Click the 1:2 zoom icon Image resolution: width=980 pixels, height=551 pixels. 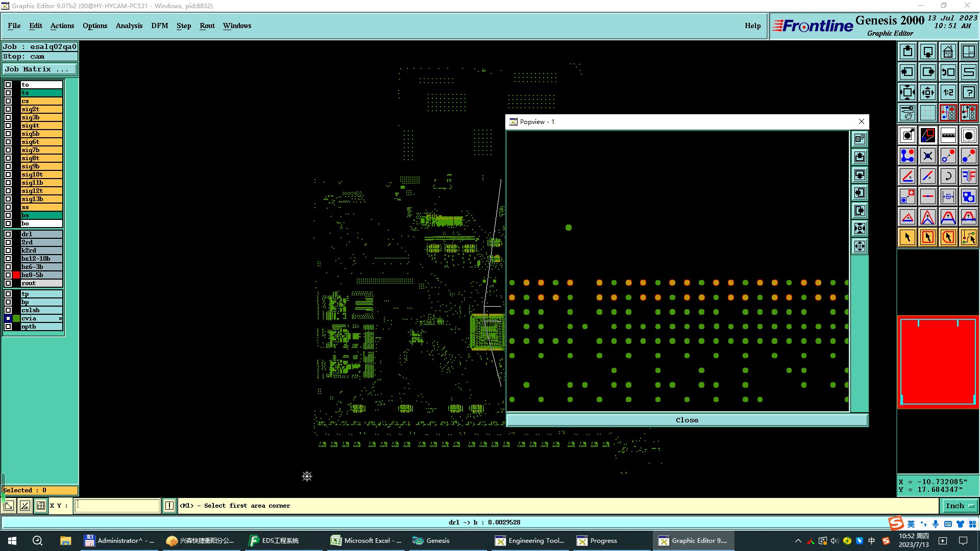click(x=948, y=92)
